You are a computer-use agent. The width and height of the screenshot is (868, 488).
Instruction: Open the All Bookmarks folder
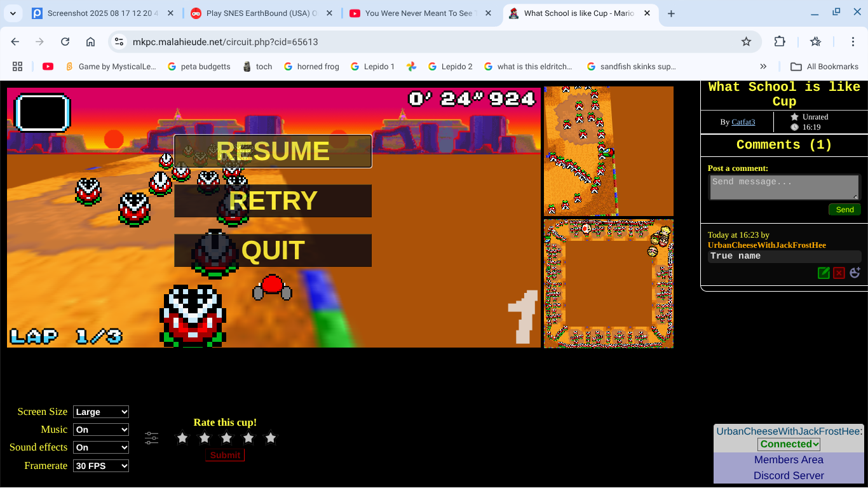tap(824, 66)
